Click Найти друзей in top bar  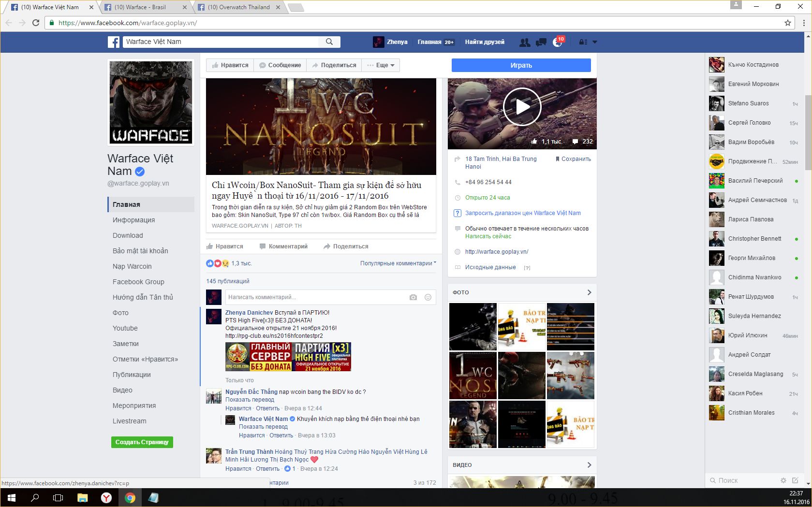(485, 42)
